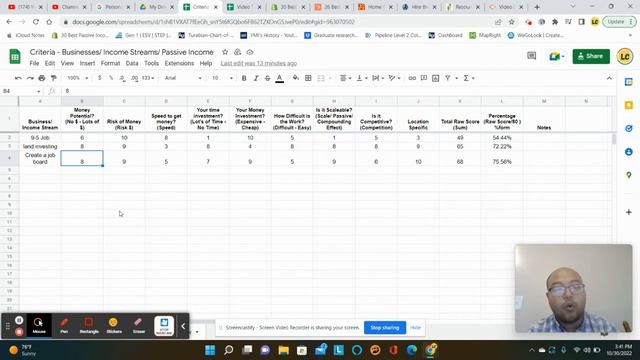
Task: Open Google Calendar side panel icon
Action: point(629,82)
